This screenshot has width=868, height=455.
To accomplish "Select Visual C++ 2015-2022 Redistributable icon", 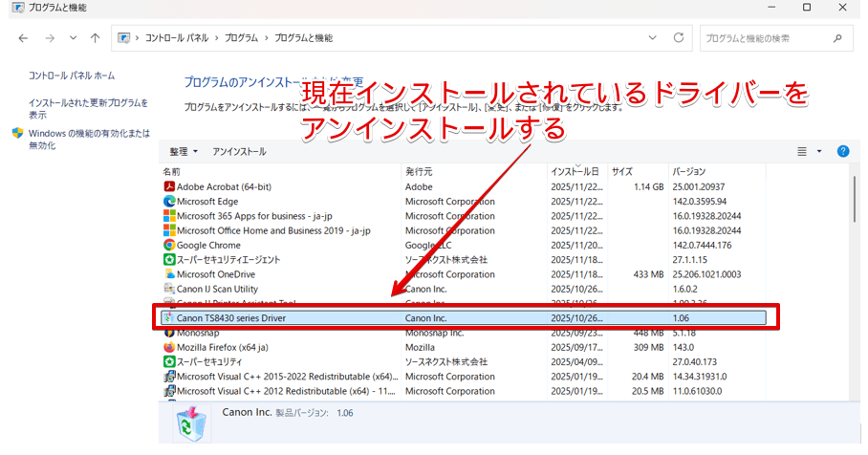I will click(x=169, y=377).
